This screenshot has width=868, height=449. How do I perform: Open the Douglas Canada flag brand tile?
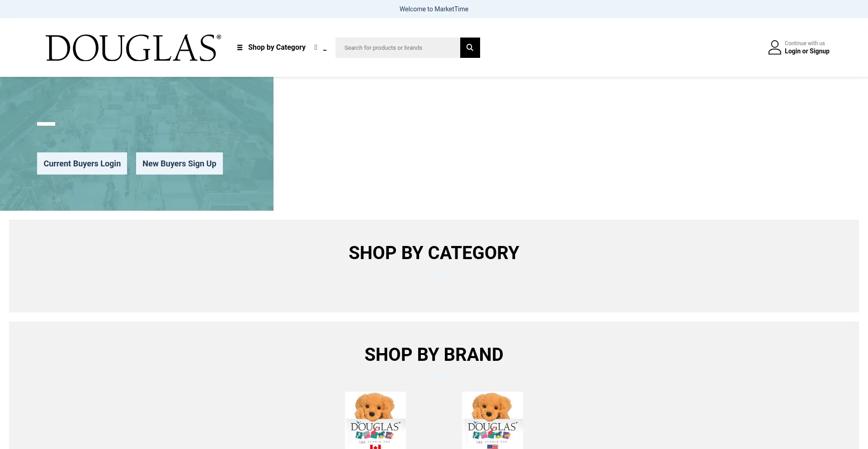coord(375,420)
